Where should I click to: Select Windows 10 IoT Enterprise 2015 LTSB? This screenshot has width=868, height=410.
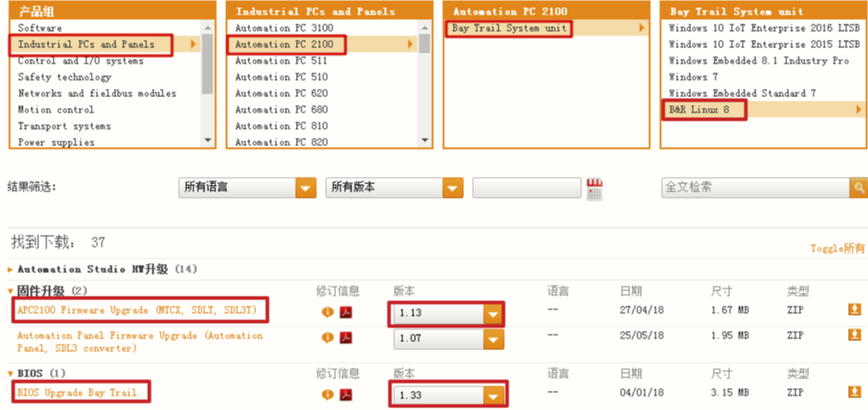764,44
